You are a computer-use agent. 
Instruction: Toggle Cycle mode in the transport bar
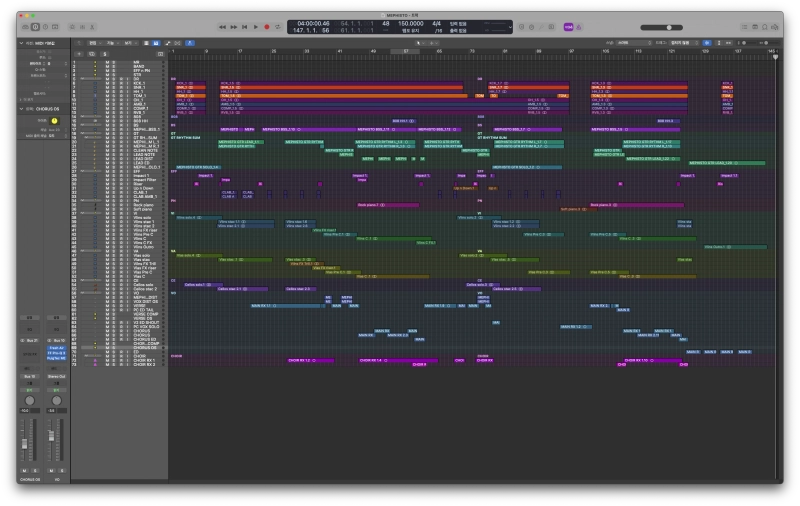[x=277, y=26]
